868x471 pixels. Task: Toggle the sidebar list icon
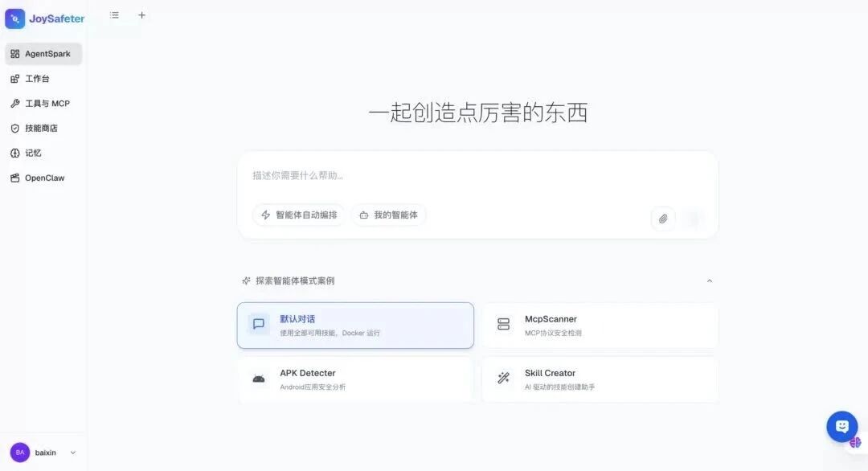pyautogui.click(x=114, y=15)
